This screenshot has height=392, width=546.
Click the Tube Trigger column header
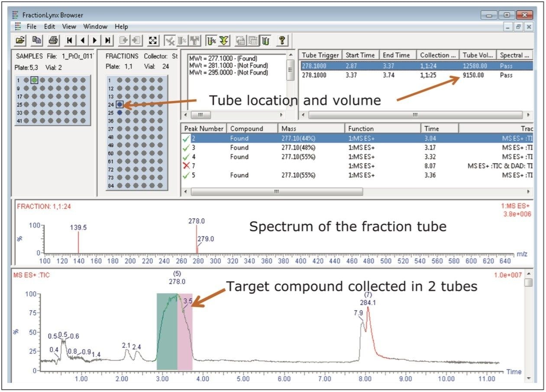coord(320,55)
